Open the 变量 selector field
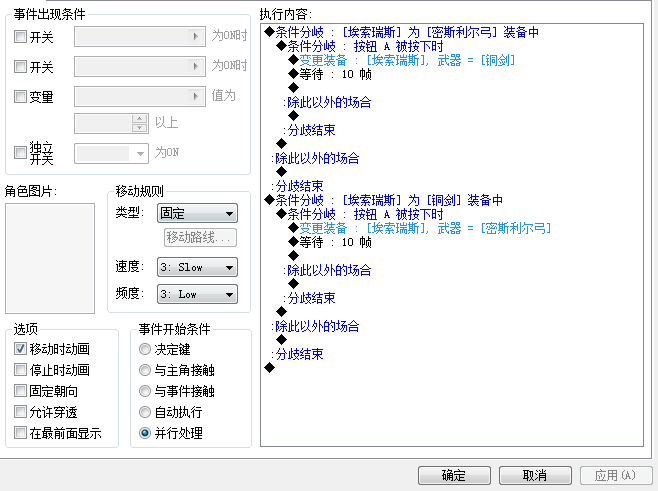The height and width of the screenshot is (491, 658). (x=140, y=97)
